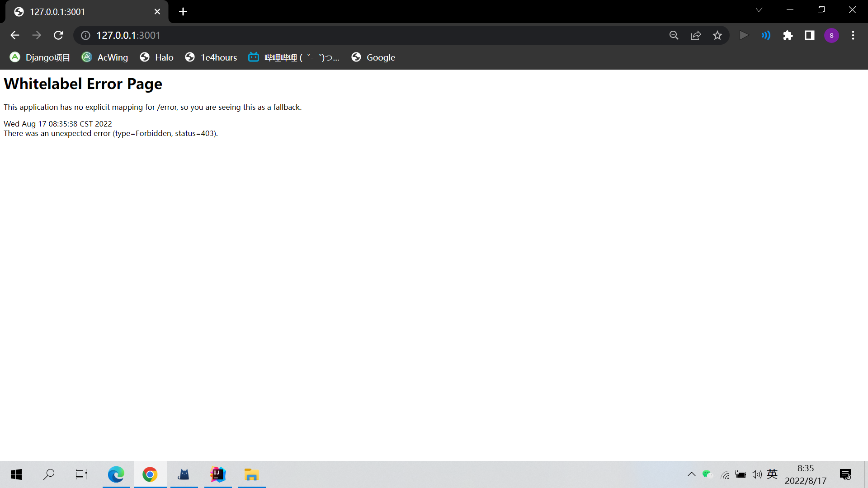
Task: Open WeChat from the system tray
Action: (708, 474)
